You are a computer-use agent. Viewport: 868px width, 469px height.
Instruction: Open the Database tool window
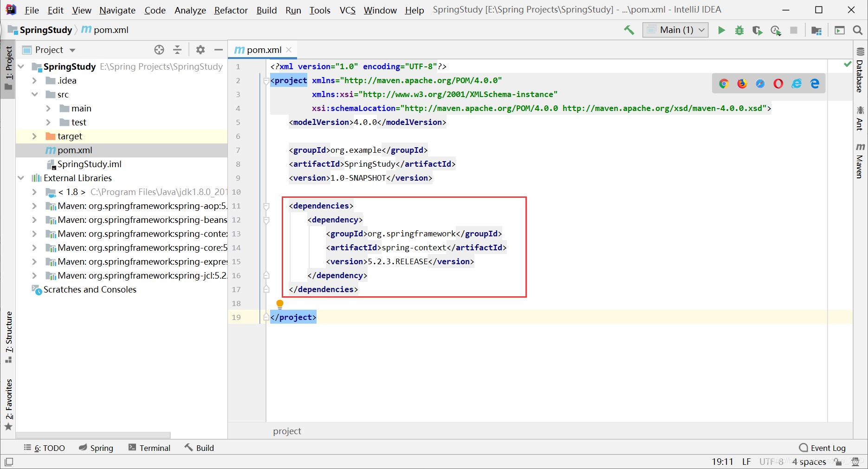[x=860, y=71]
